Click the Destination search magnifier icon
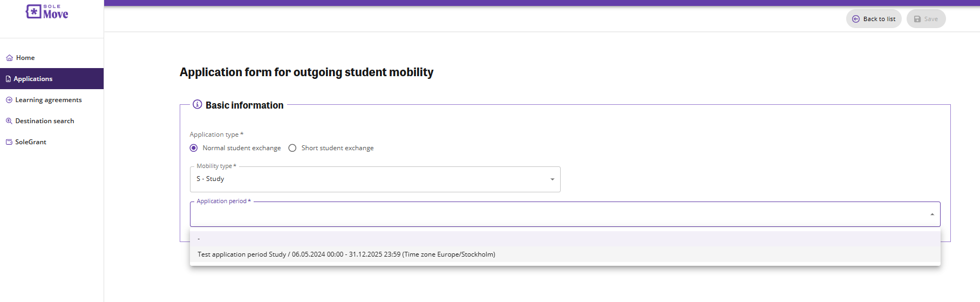Viewport: 980px width, 302px height. 9,121
